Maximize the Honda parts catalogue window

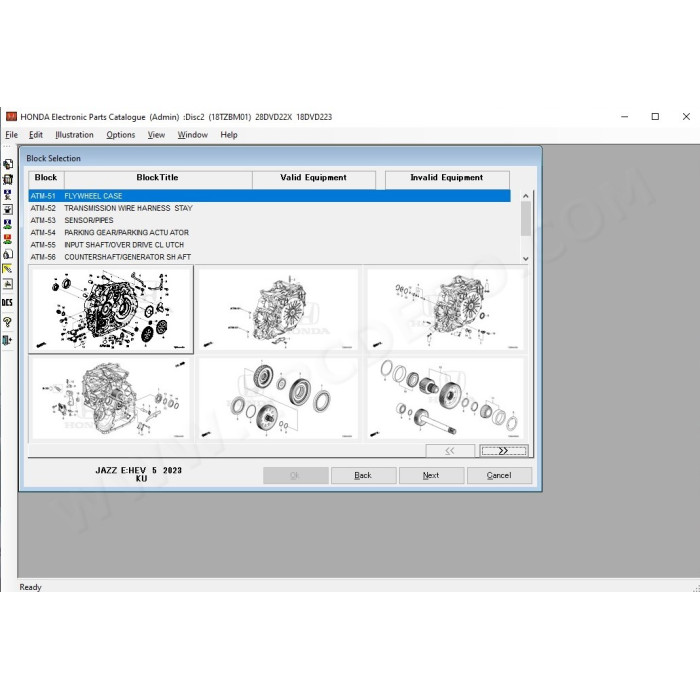(x=655, y=117)
